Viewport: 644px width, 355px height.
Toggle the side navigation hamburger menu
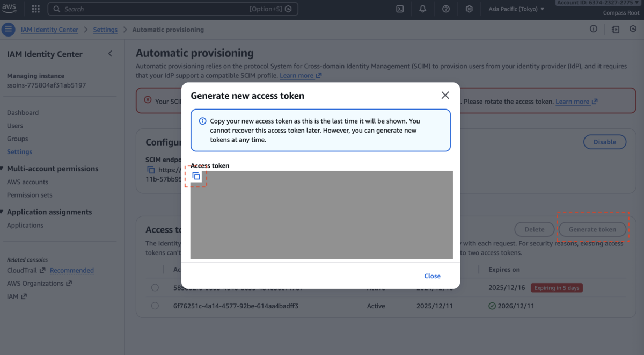(8, 30)
